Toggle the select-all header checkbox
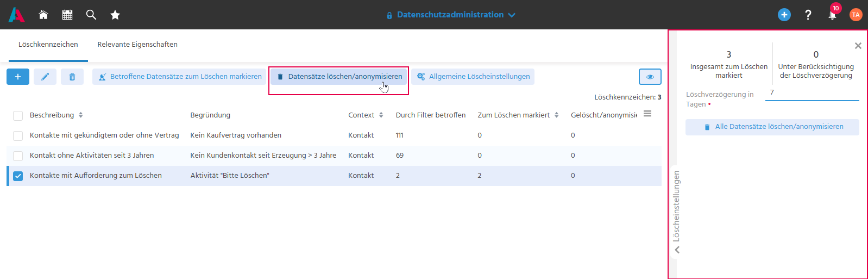 (x=18, y=115)
